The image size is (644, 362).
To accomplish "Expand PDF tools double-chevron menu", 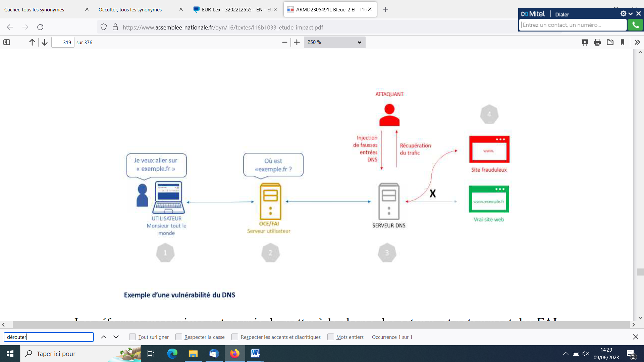I will tap(637, 42).
